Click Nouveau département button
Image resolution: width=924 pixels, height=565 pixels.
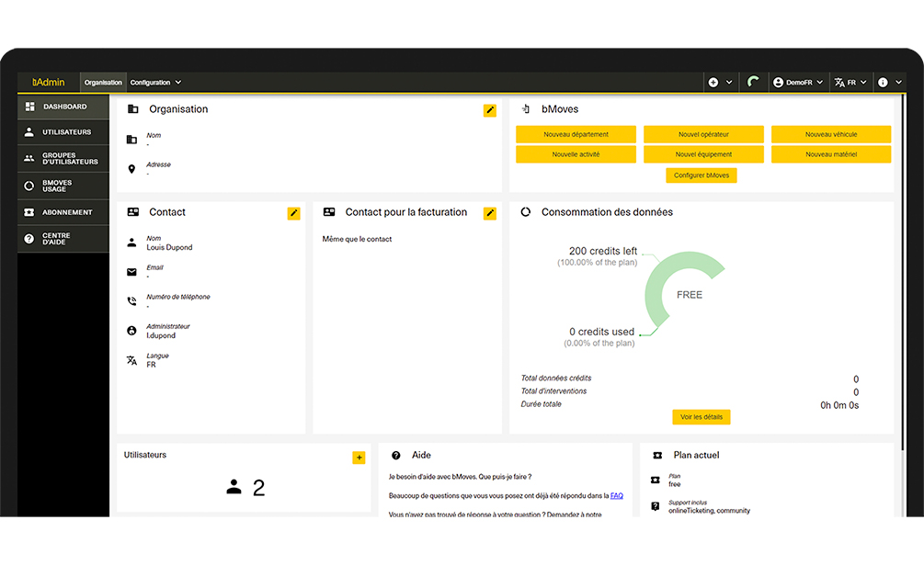coord(576,134)
